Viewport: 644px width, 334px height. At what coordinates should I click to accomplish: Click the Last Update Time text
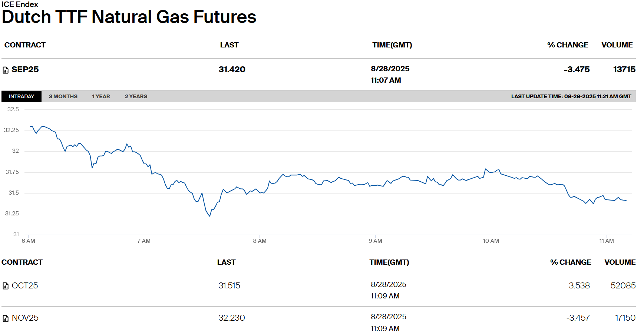pyautogui.click(x=571, y=96)
